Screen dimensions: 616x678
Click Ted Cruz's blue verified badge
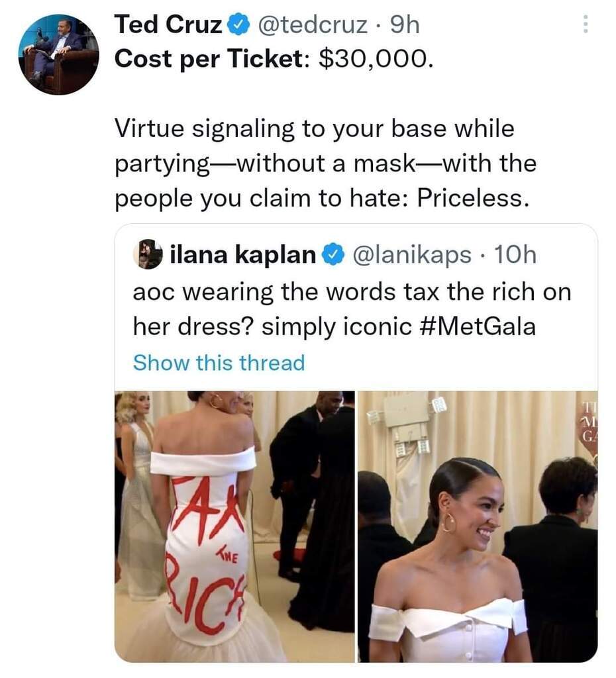[238, 26]
